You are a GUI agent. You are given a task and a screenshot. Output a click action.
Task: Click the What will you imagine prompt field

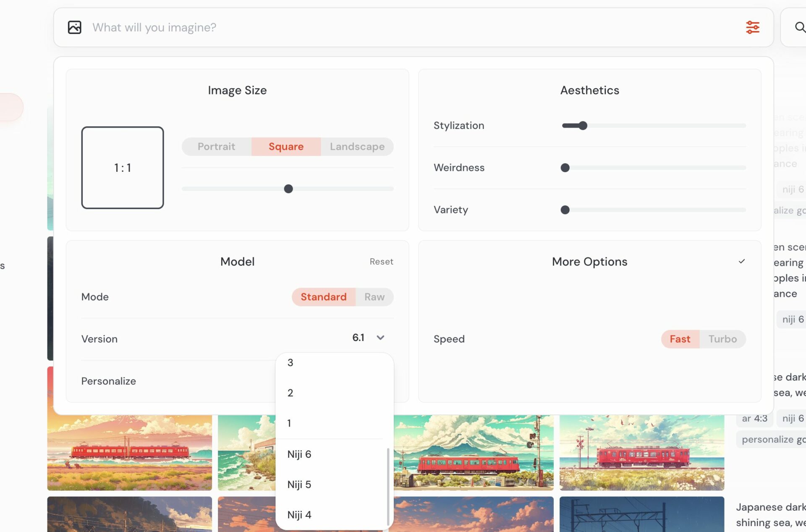pos(154,27)
